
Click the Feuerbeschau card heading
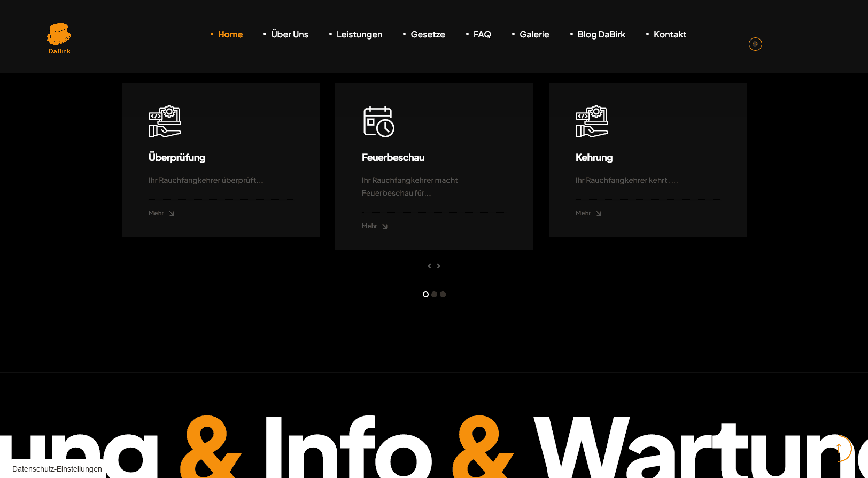[x=393, y=158]
